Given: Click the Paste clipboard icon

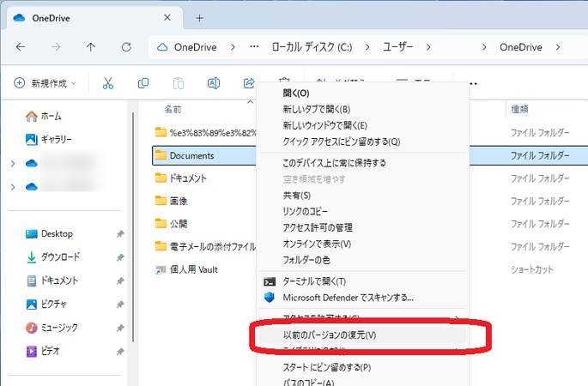Looking at the screenshot, I should 179,83.
